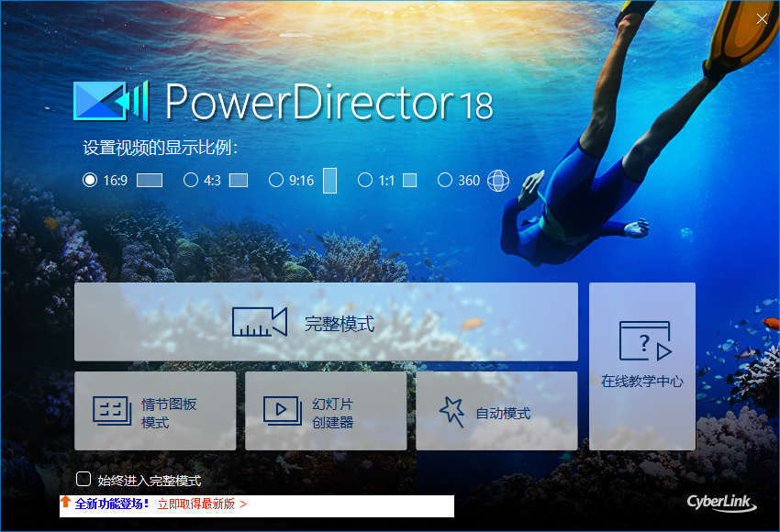Click the PowerDirector logo icon

coord(111,101)
